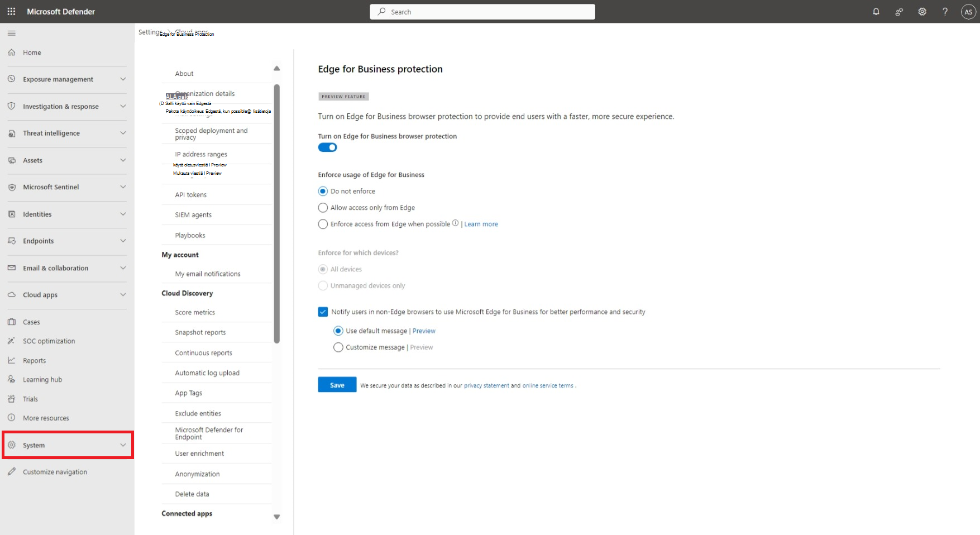
Task: Select Customize message radio button
Action: [338, 347]
